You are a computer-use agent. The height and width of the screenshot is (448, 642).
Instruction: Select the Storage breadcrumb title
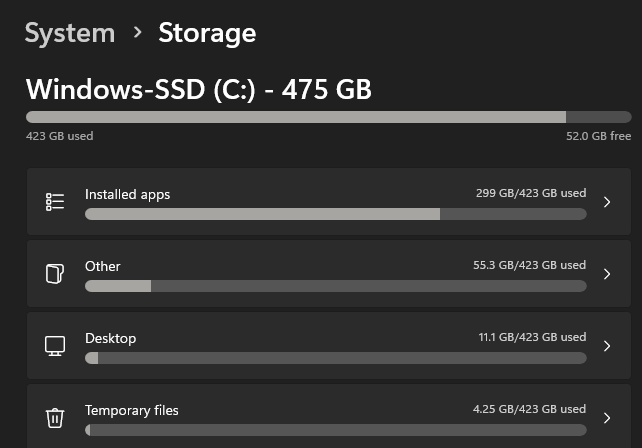point(207,33)
